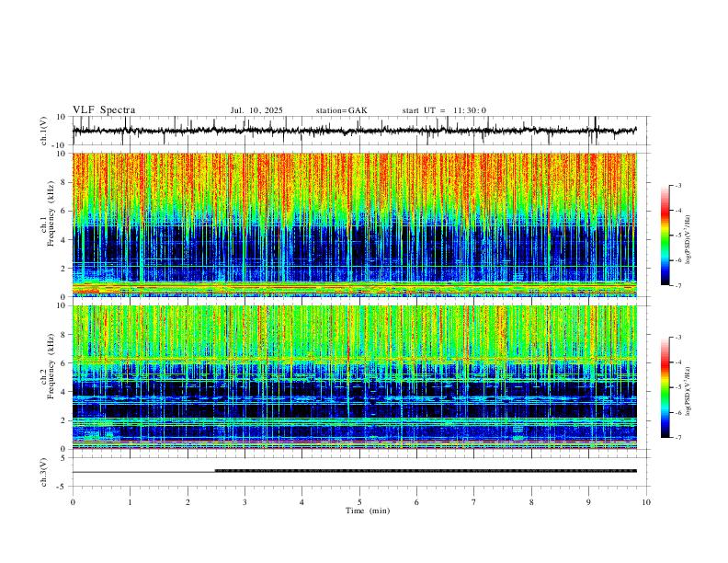The image size is (728, 563).
Task: Click the ch.1 waveform trace panel
Action: pos(361,131)
